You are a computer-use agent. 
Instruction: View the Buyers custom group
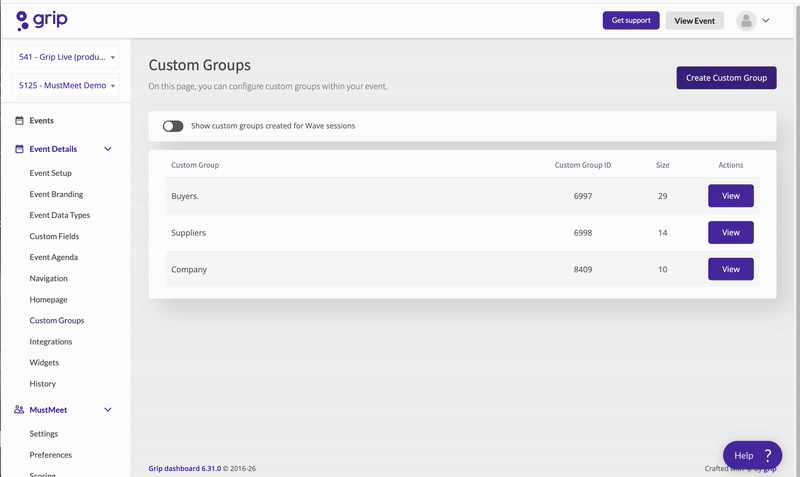click(730, 196)
